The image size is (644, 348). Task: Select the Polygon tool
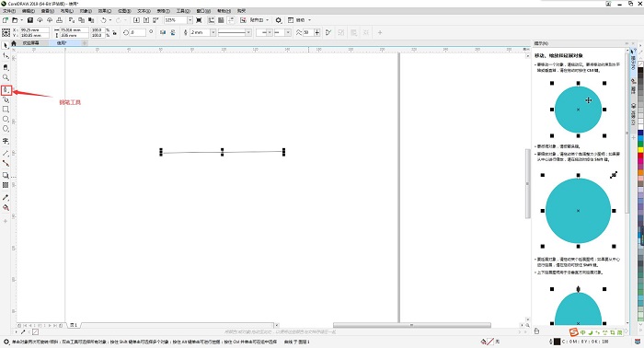(6, 129)
